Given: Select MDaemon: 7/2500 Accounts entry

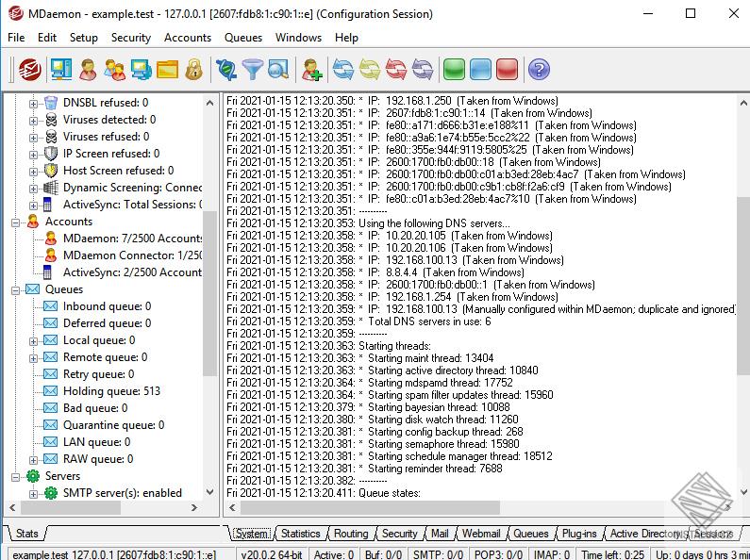Looking at the screenshot, I should [132, 239].
